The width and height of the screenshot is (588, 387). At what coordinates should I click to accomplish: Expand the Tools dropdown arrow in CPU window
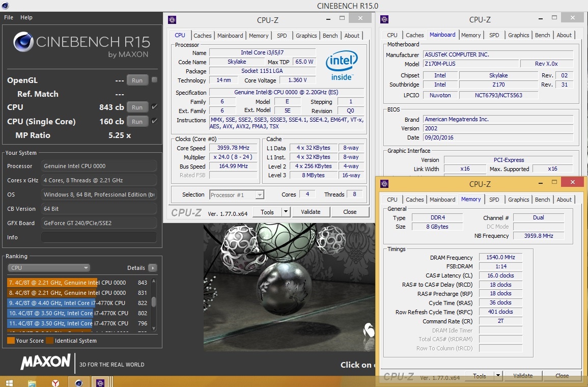coord(286,212)
